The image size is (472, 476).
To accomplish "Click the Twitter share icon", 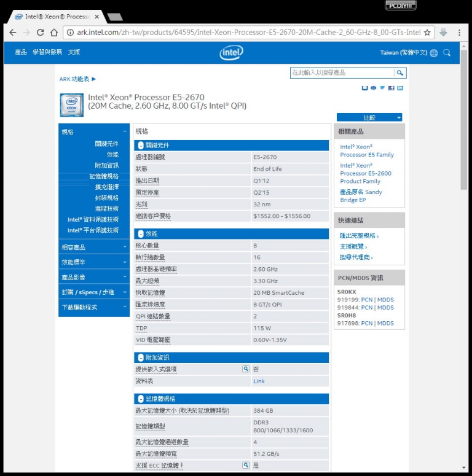I will [x=382, y=88].
